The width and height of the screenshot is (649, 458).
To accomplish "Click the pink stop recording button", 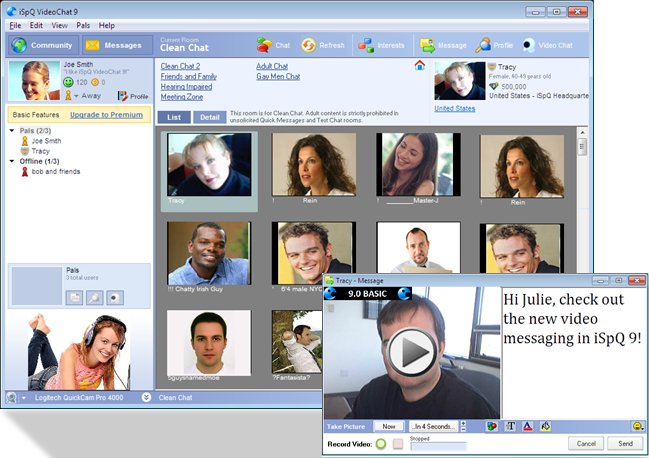I will [x=398, y=444].
